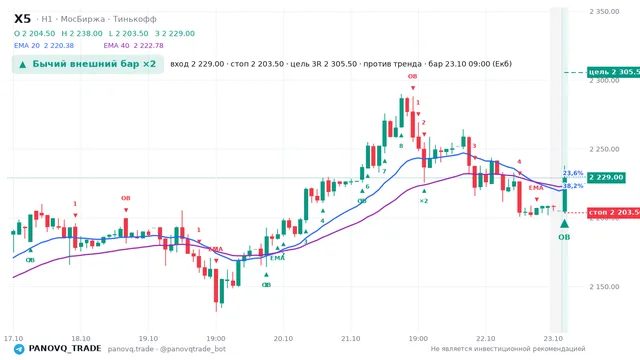Viewport: 640px width, 360px height.
Task: Click the Telegram icon beside PANOVQ_TRADE
Action: (19, 349)
